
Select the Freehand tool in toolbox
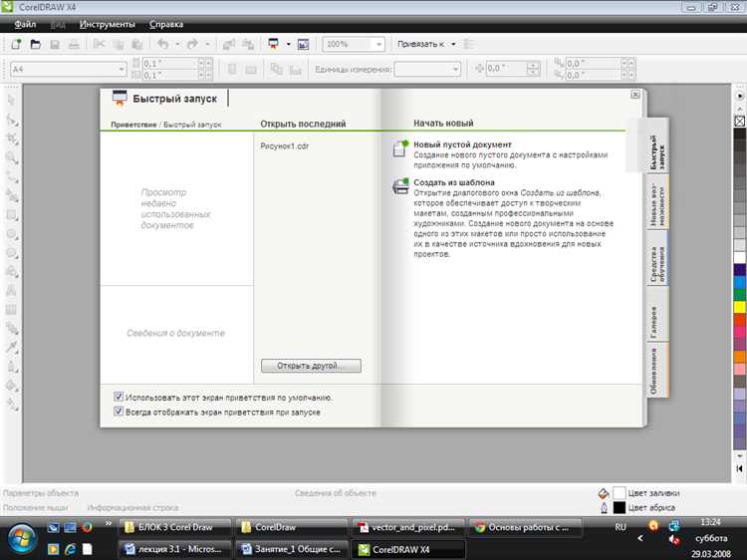[11, 176]
